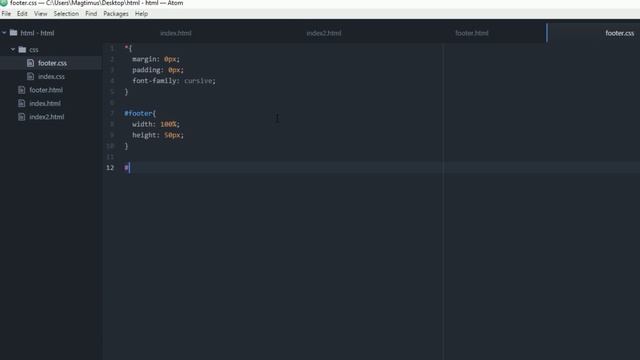Switch to the index2.html tab
The image size is (640, 360).
[x=324, y=33]
